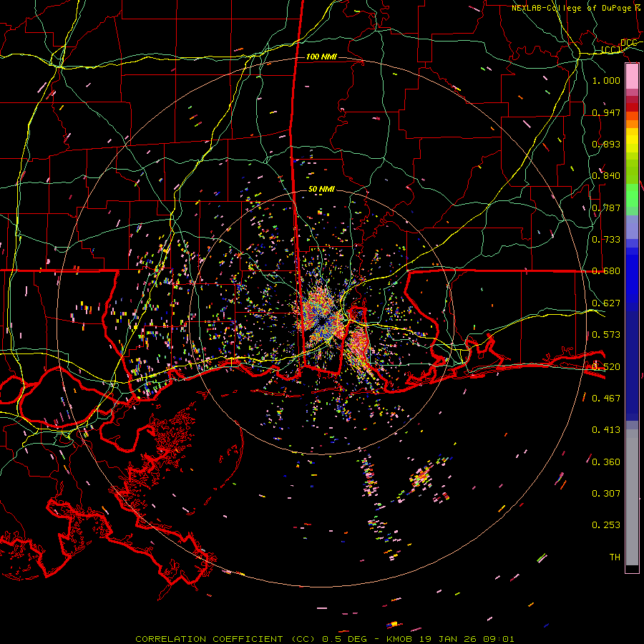Click the offshore echo cluster southeast of radar
The width and height of the screenshot is (644, 644).
click(421, 477)
